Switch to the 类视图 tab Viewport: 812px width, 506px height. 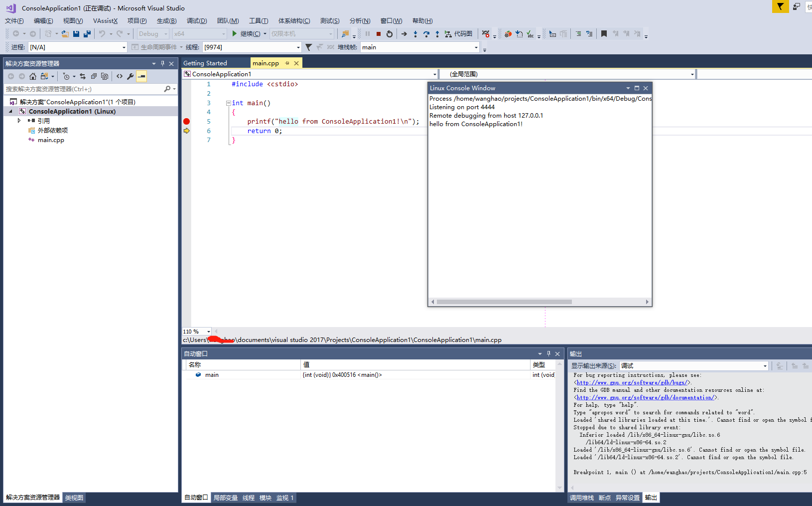[x=74, y=498]
